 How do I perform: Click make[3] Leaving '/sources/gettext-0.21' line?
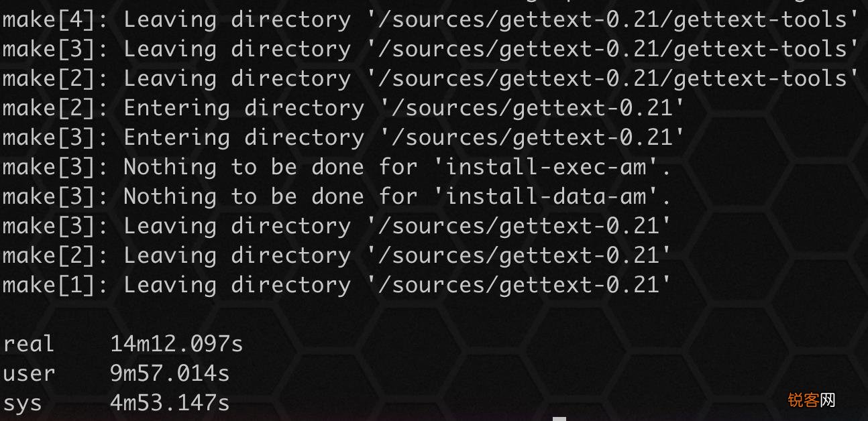tap(337, 226)
